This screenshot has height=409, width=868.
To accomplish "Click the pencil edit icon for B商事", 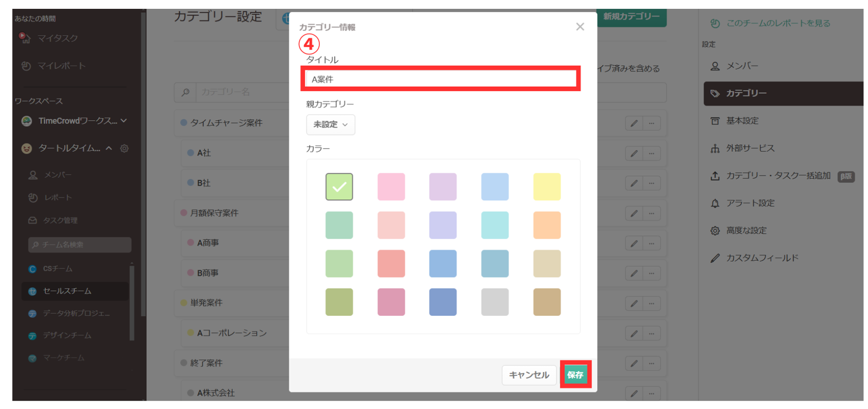I will click(x=634, y=274).
